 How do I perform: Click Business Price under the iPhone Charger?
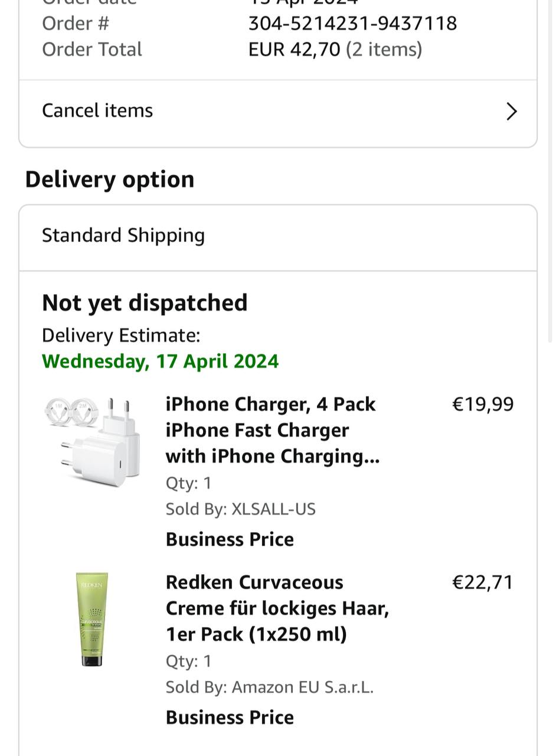click(x=230, y=539)
